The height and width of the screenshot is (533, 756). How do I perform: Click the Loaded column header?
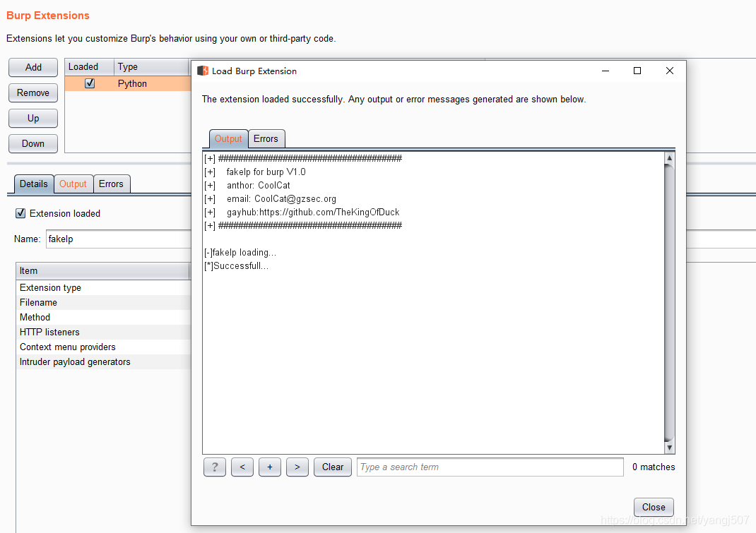click(89, 67)
